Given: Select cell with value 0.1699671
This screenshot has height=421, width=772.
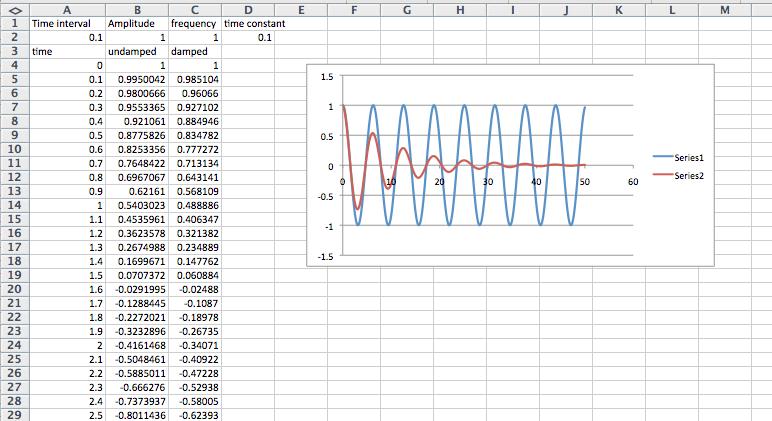Looking at the screenshot, I should 137,261.
